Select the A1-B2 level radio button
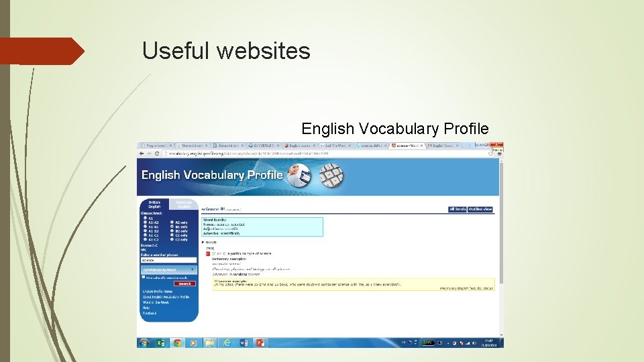The image size is (644, 362). click(146, 231)
